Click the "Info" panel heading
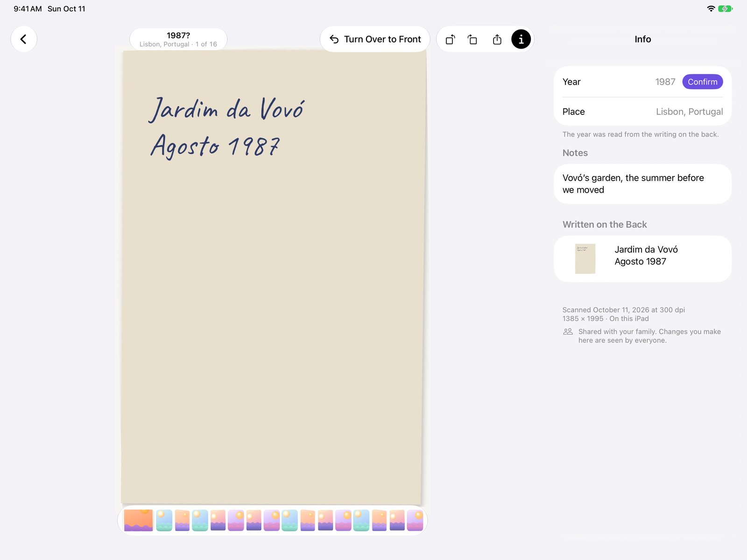 click(x=642, y=39)
